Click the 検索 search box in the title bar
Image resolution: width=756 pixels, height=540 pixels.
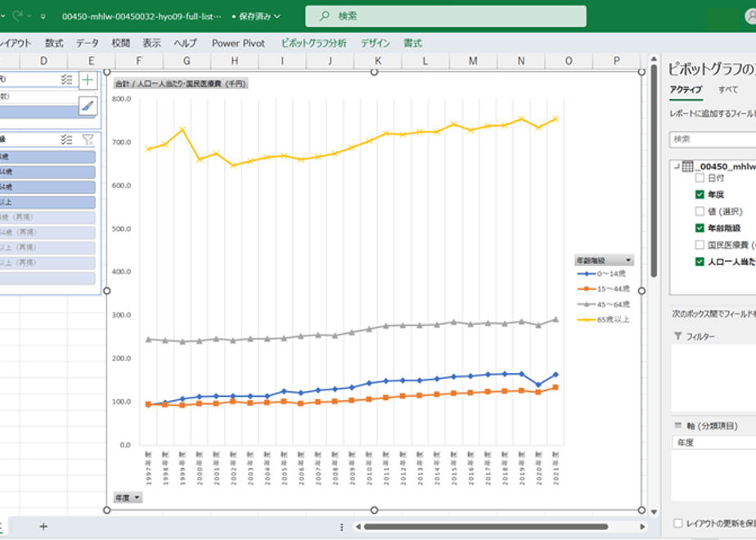445,16
